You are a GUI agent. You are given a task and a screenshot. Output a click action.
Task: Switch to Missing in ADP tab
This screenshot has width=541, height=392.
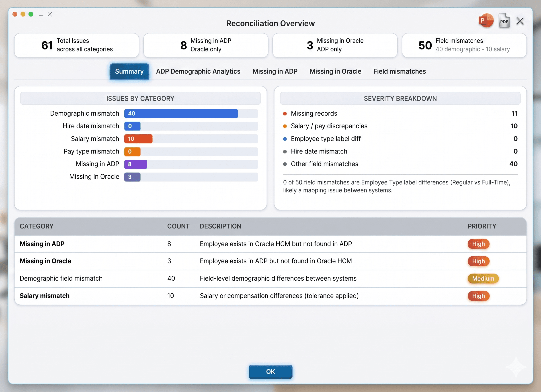(275, 71)
